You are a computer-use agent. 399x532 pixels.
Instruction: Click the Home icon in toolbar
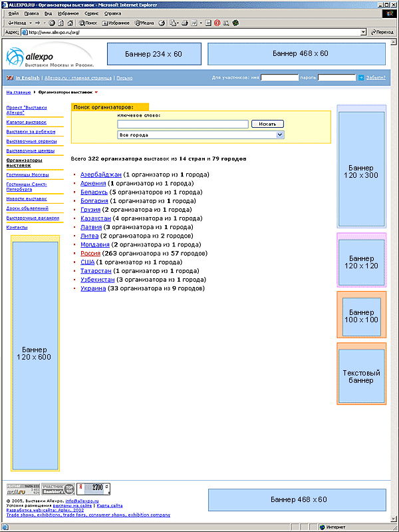click(70, 23)
